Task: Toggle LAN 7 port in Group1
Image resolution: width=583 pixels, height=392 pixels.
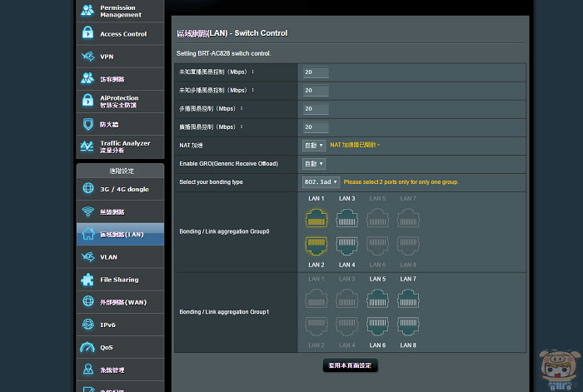Action: pyautogui.click(x=408, y=299)
